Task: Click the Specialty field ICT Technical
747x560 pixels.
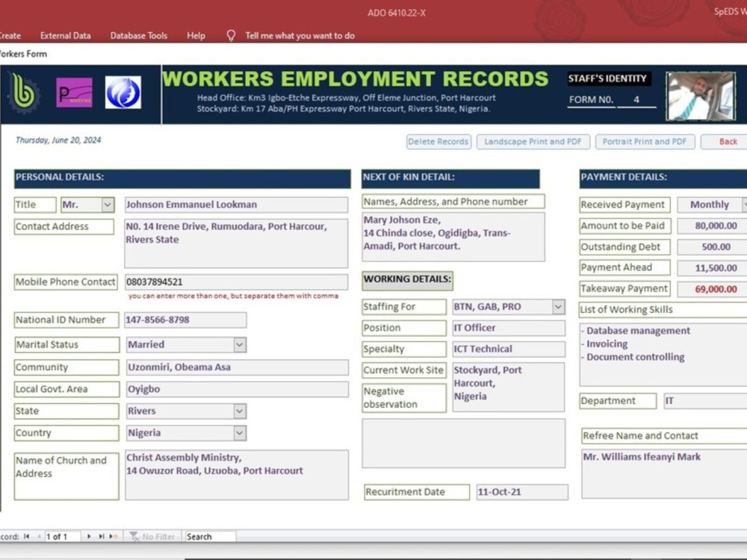Action: 509,349
